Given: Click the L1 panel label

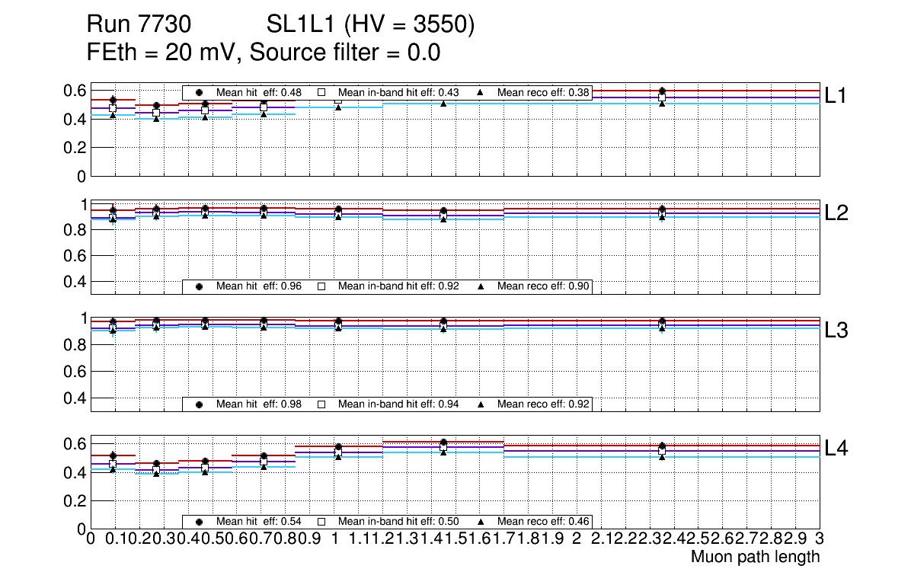Looking at the screenshot, I should pos(836,95).
